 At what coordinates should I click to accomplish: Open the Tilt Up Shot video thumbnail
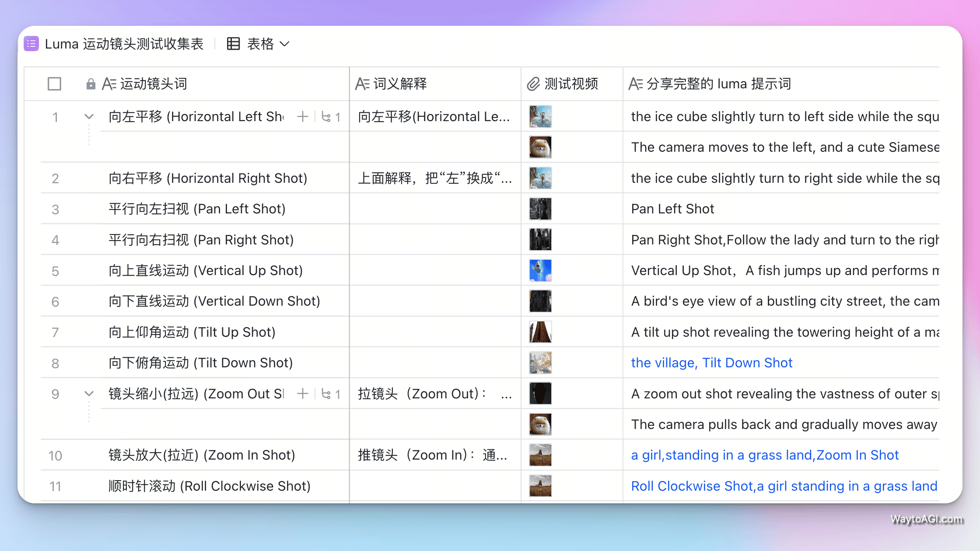tap(540, 332)
